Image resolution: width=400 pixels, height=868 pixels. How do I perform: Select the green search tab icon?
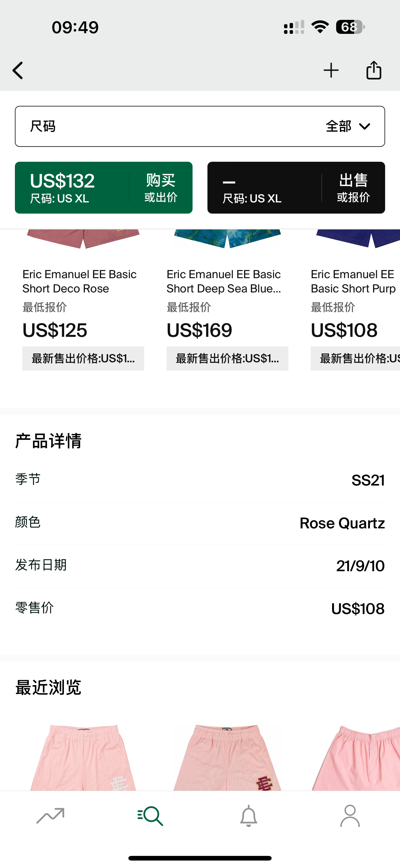150,816
